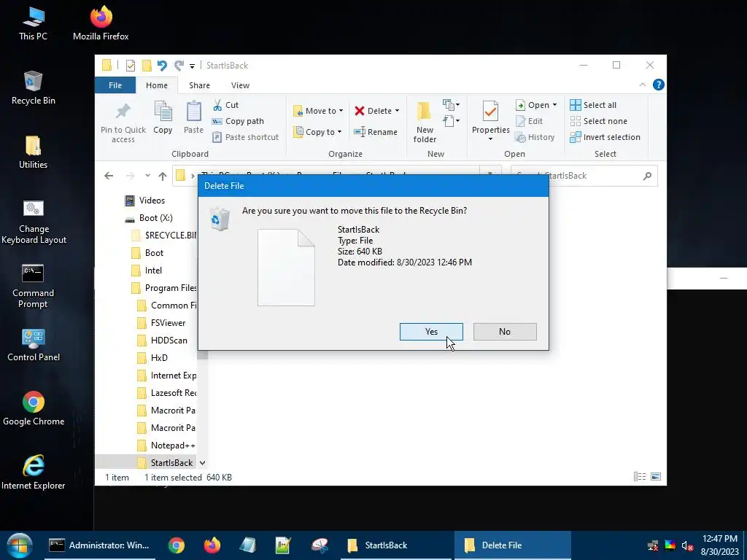
Task: Open Utilities folder desktop icon
Action: tap(33, 152)
